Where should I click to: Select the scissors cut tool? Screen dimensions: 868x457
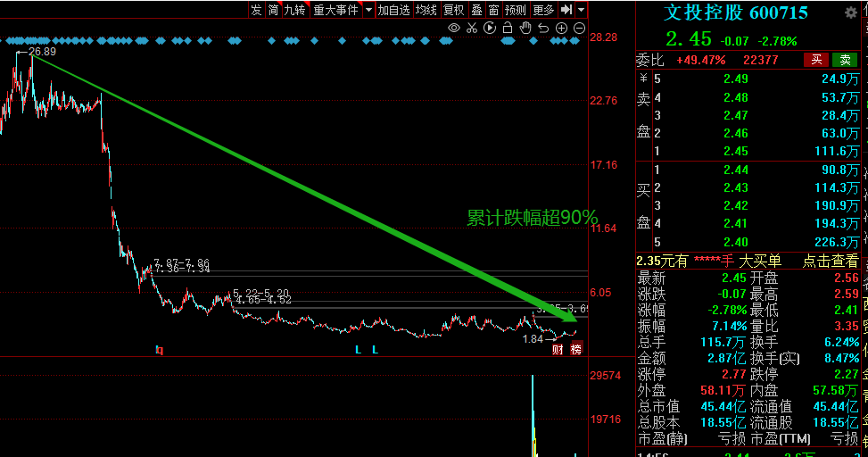(x=472, y=28)
